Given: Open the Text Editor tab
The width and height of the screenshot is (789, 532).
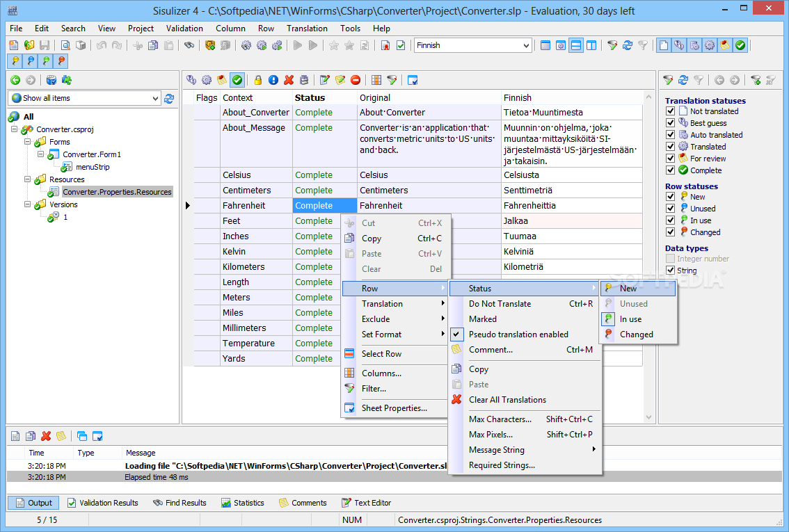Looking at the screenshot, I should coord(366,503).
